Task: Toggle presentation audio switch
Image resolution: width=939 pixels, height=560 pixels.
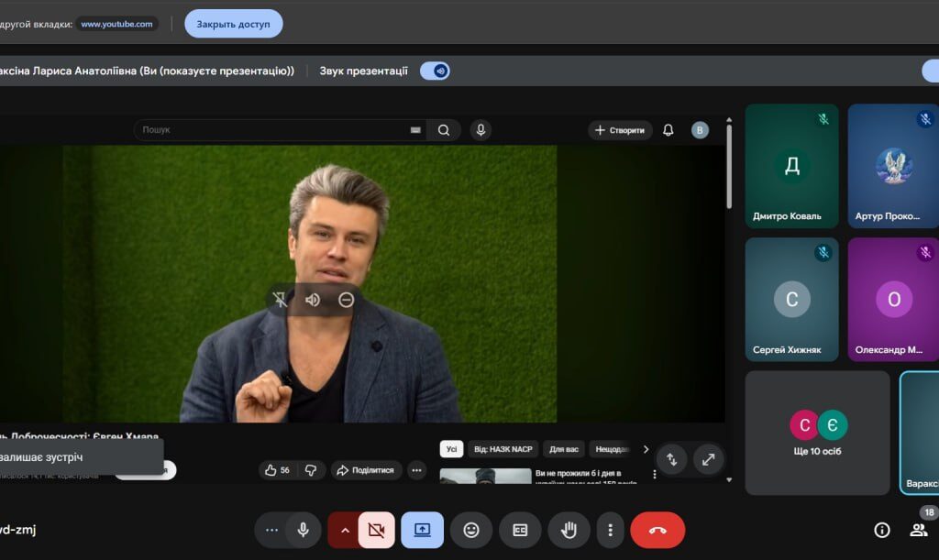Action: [x=435, y=71]
